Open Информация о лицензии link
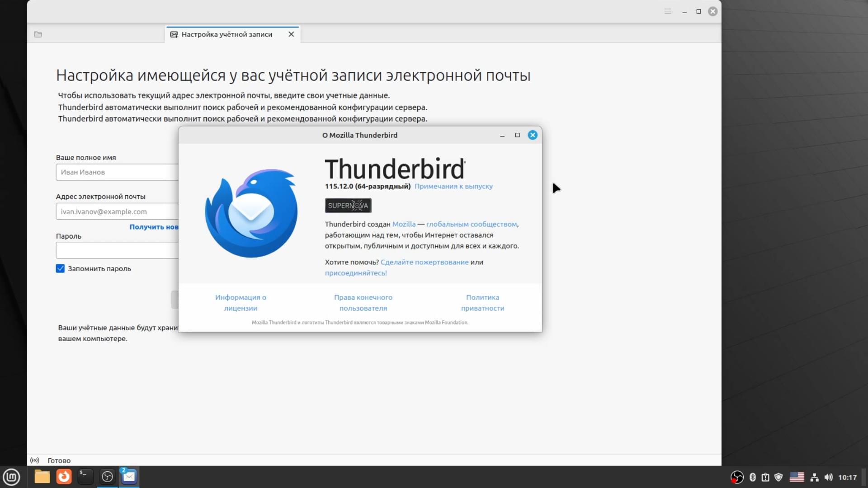The width and height of the screenshot is (868, 488). (x=241, y=303)
